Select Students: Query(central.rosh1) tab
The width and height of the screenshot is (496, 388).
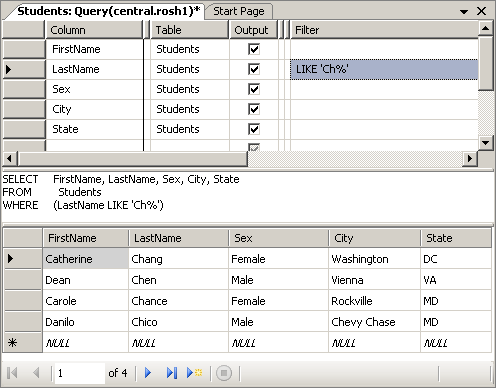point(108,11)
